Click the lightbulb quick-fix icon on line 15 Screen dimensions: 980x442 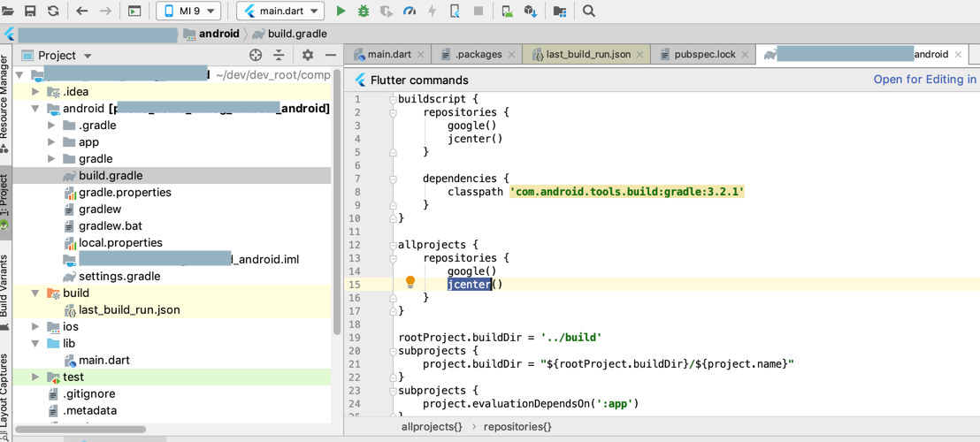point(410,283)
